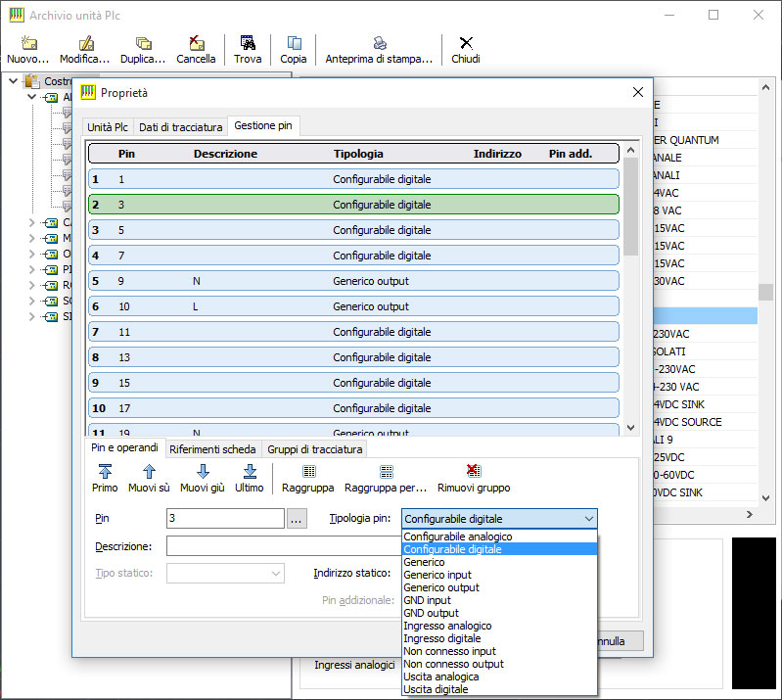
Task: Click Muovi giù arrow icon
Action: pyautogui.click(x=203, y=472)
